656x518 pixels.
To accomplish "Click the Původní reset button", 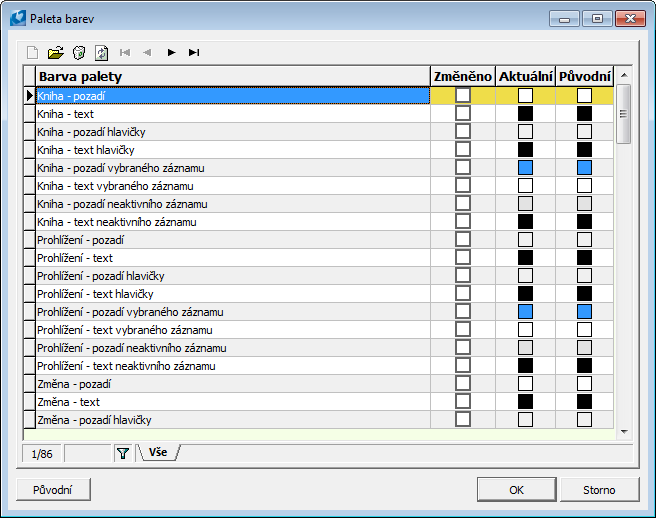I will 53,490.
